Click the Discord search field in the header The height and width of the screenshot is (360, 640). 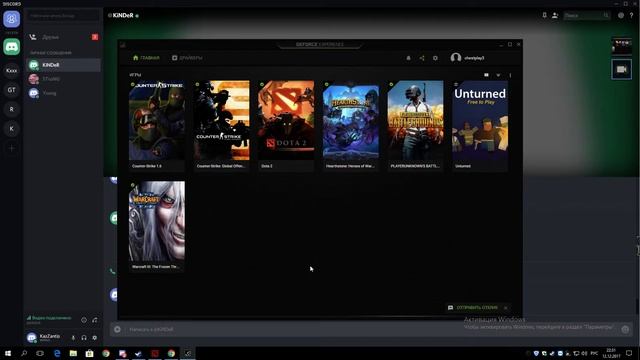pos(587,16)
